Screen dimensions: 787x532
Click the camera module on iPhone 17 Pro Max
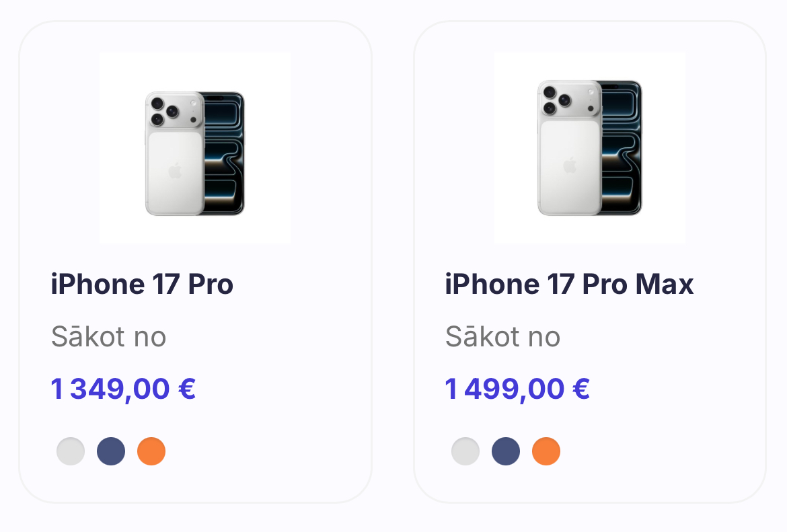pos(568,100)
